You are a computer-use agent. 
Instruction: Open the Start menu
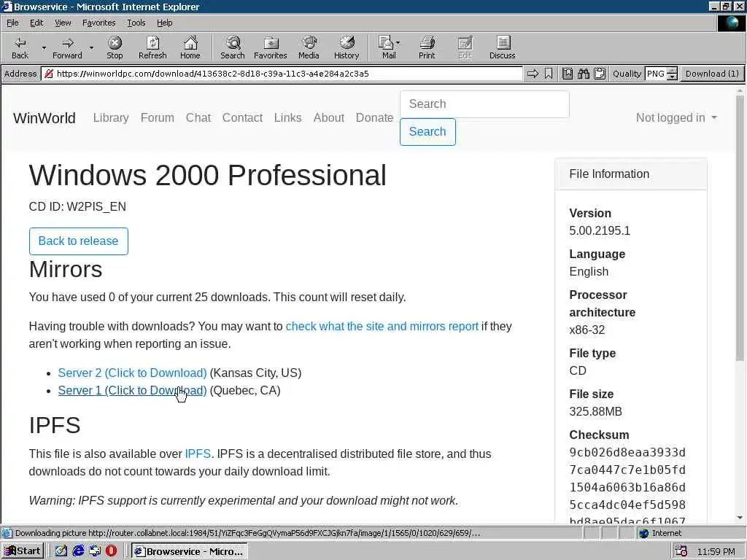[23, 551]
